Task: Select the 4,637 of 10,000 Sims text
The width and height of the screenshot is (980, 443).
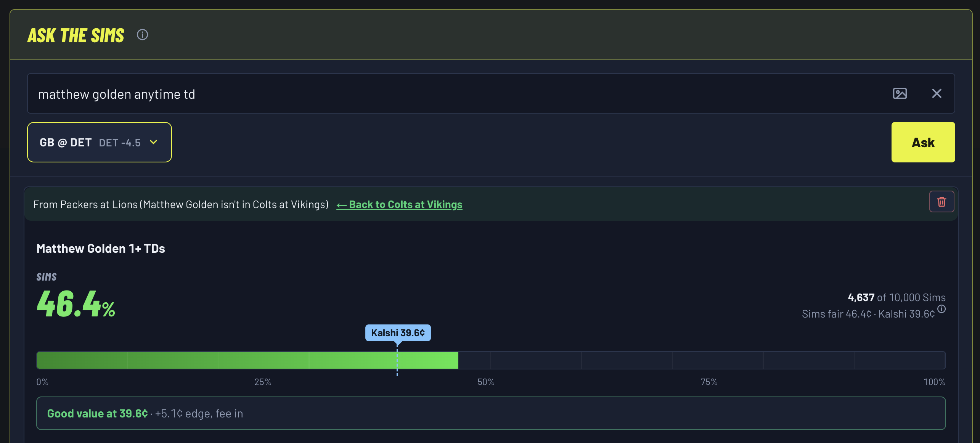Action: coord(896,297)
